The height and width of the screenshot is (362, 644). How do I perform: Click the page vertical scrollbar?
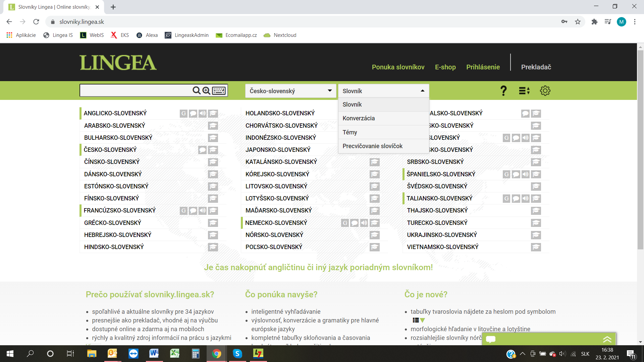[640, 150]
